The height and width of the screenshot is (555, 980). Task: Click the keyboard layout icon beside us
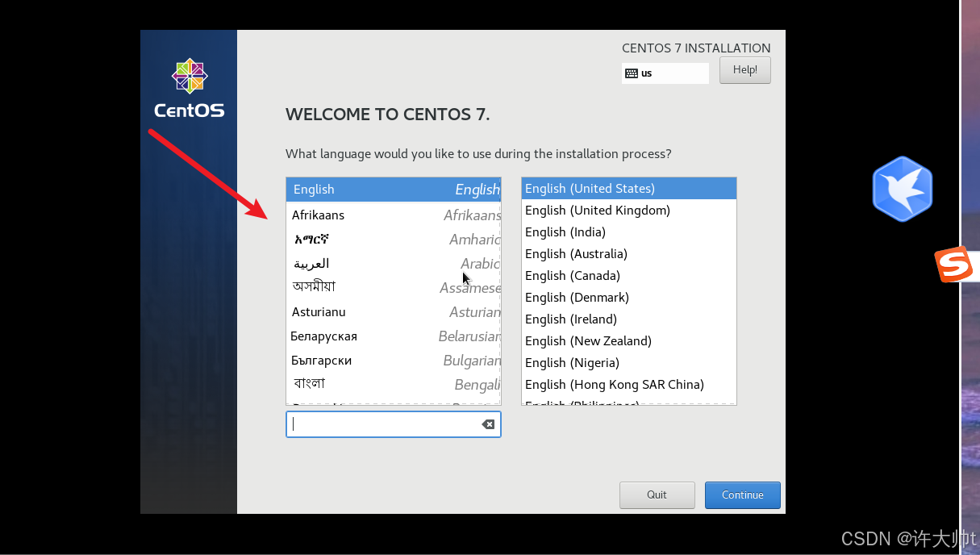[x=632, y=73]
